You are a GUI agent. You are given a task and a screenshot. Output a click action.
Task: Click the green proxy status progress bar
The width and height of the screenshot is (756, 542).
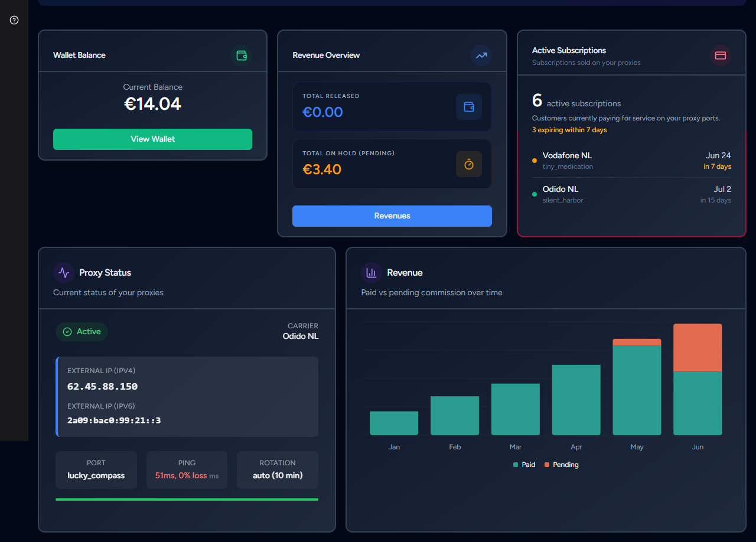[x=187, y=499]
